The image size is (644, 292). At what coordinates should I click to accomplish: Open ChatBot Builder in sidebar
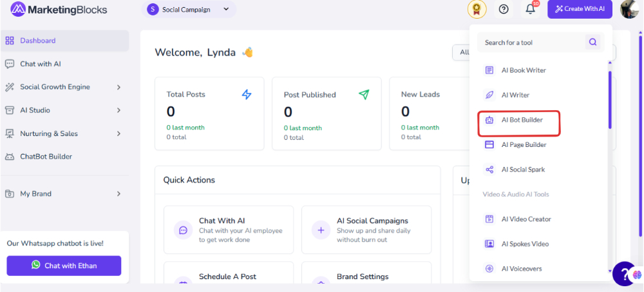click(46, 157)
